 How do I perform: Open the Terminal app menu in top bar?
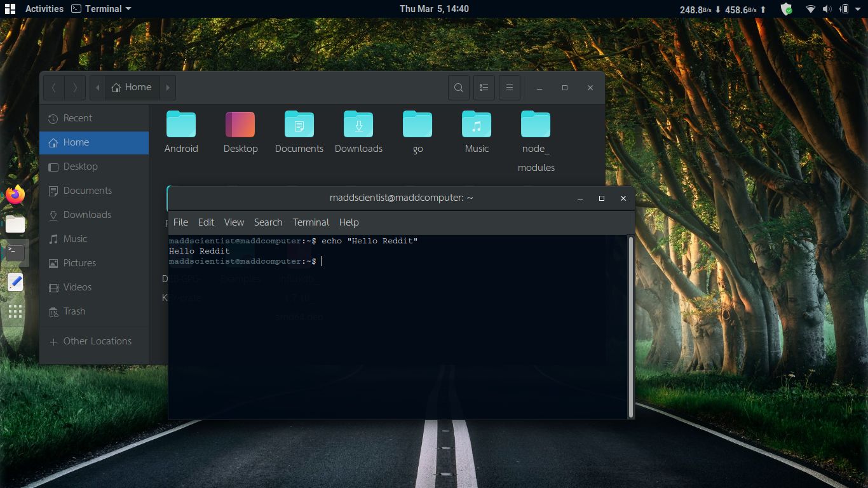(x=102, y=9)
